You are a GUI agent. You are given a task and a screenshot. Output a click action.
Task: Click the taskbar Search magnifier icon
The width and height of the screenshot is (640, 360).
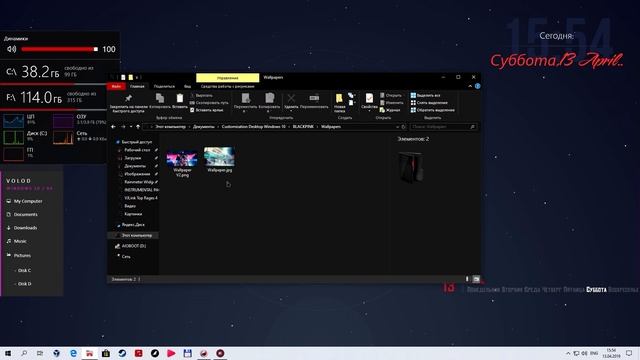[24, 353]
